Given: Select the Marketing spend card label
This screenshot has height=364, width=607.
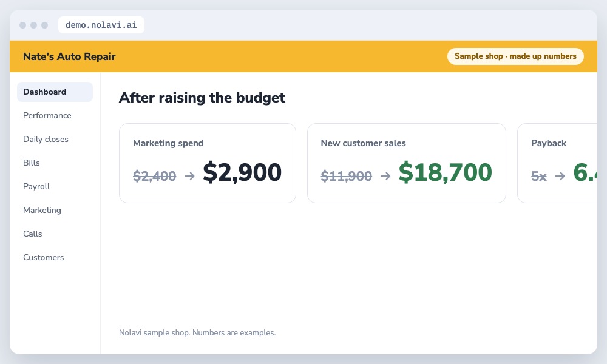Looking at the screenshot, I should coord(168,143).
